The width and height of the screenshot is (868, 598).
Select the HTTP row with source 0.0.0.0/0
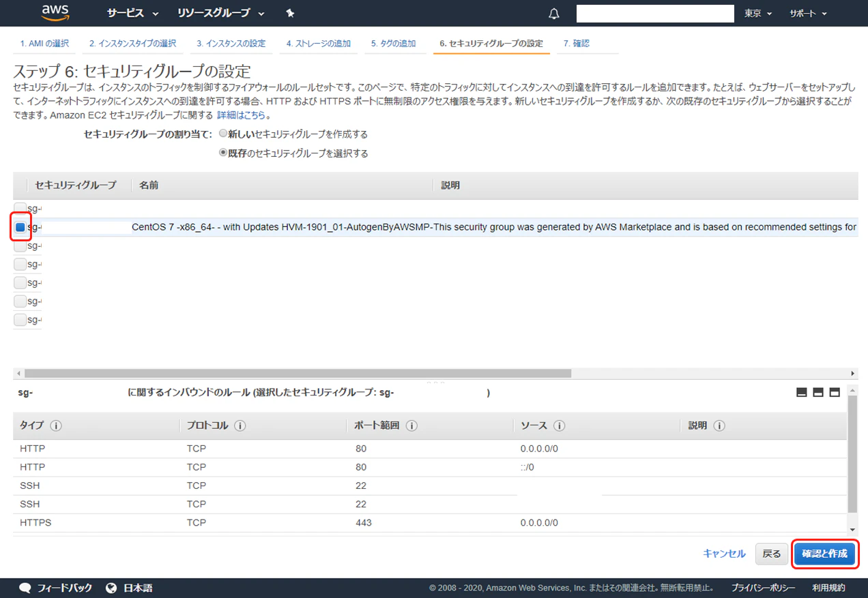tap(430, 449)
